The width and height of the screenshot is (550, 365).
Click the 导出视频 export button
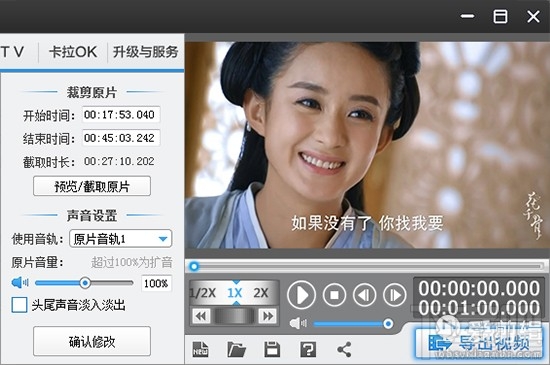click(479, 343)
